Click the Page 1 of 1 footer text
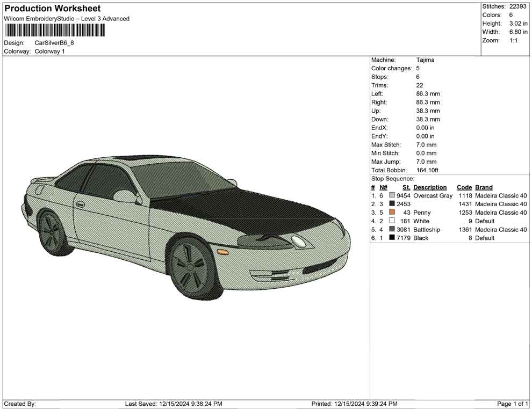This screenshot has width=532, height=409. click(x=513, y=404)
